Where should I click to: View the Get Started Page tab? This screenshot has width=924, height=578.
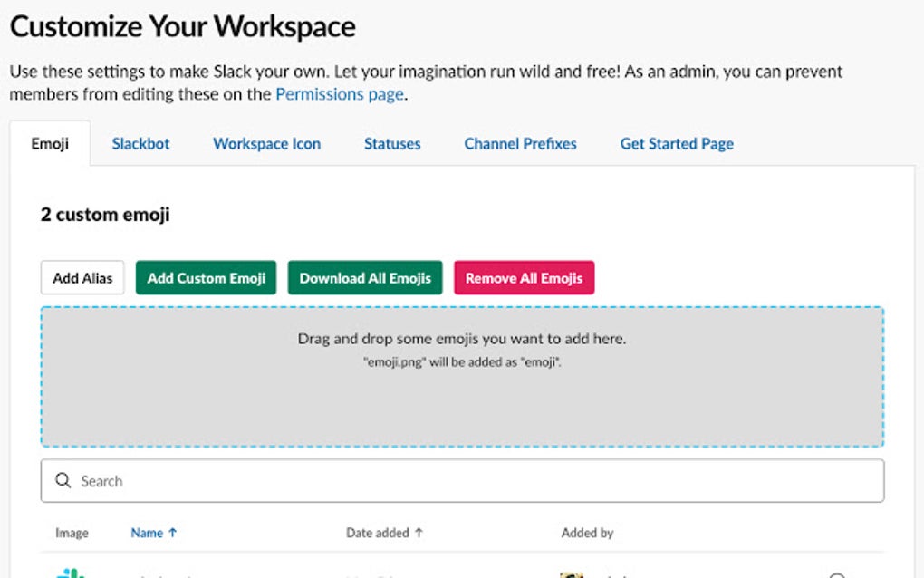click(676, 143)
